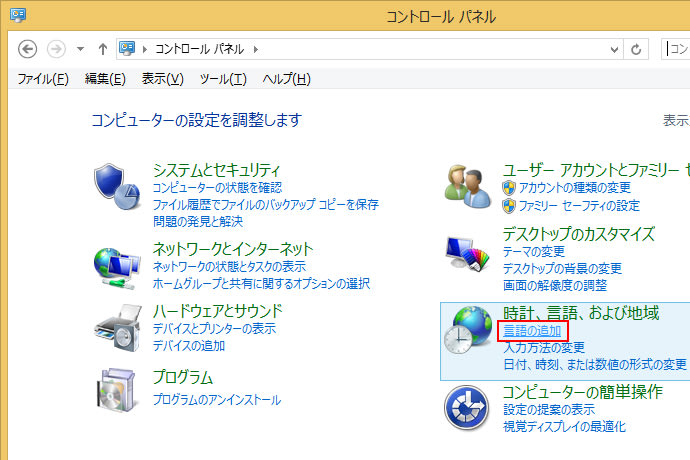Open デスクトップのカスタマイズ category
This screenshot has width=690, height=460.
coord(579,234)
